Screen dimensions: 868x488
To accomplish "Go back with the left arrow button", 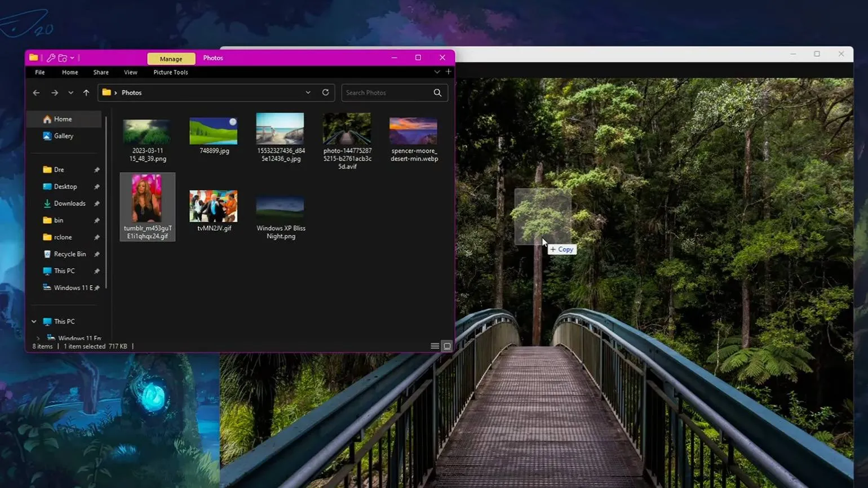I will pos(36,93).
